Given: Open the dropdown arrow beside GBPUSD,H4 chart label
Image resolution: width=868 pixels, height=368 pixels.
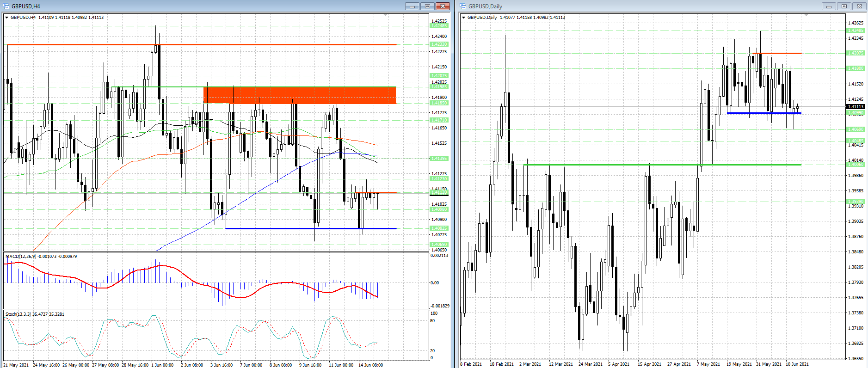Looking at the screenshot, I should (7, 18).
